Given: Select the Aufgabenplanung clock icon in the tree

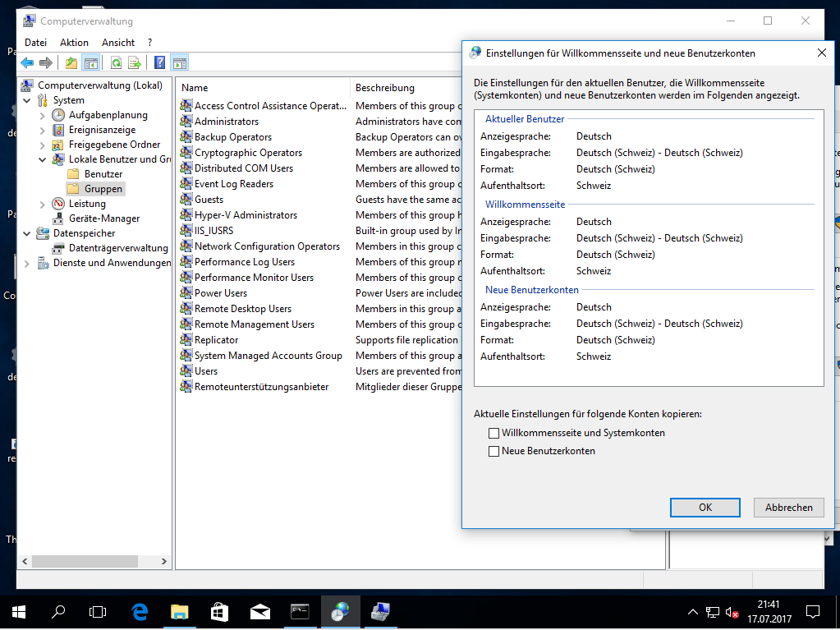Looking at the screenshot, I should click(x=58, y=115).
